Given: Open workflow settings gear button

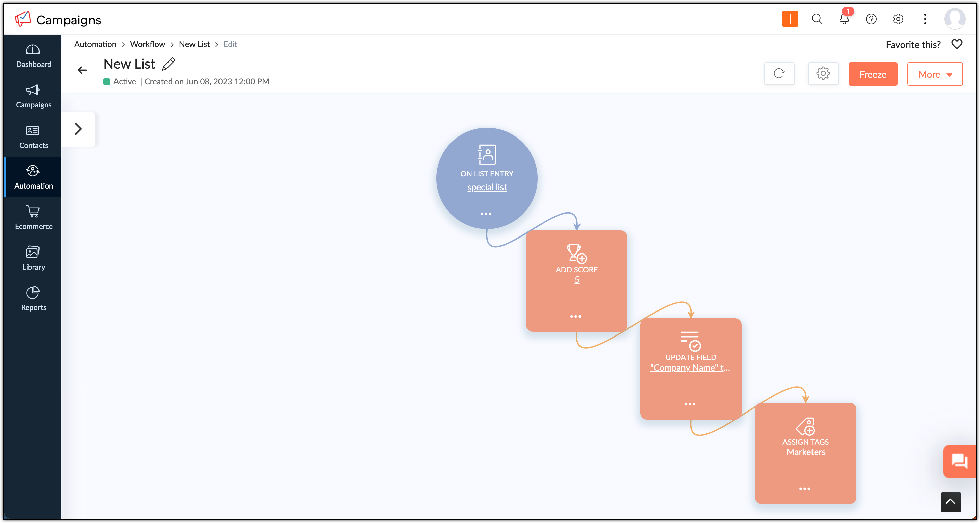Looking at the screenshot, I should click(x=823, y=73).
